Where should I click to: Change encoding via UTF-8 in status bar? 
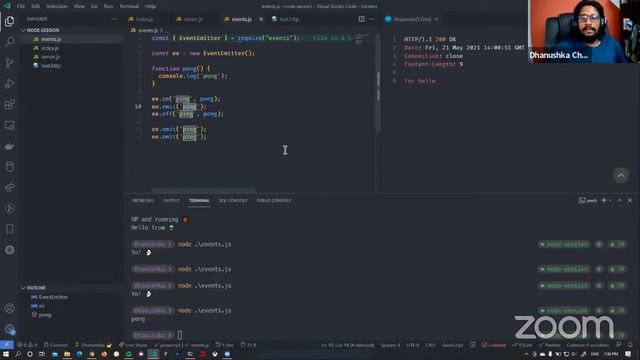413,345
